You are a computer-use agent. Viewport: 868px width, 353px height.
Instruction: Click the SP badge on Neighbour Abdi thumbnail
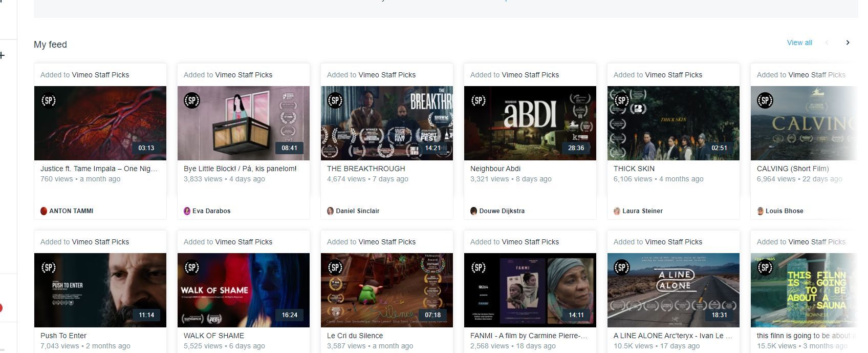(x=479, y=100)
